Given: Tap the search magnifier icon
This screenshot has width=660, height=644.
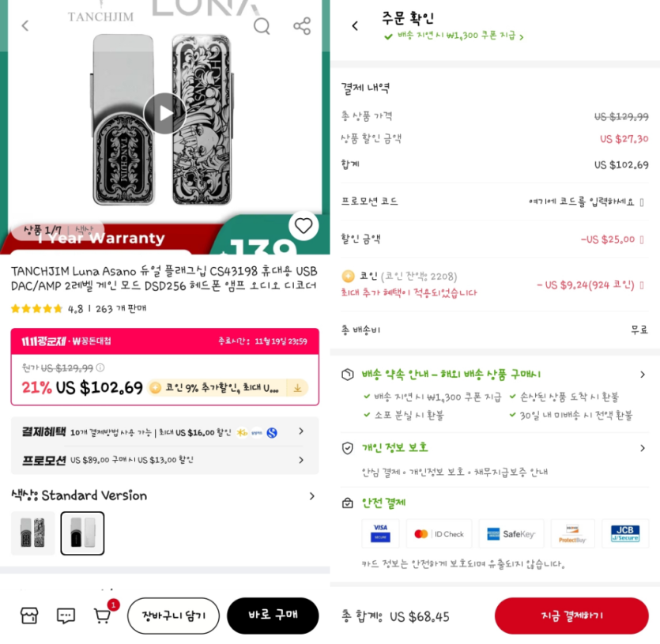Looking at the screenshot, I should [262, 26].
